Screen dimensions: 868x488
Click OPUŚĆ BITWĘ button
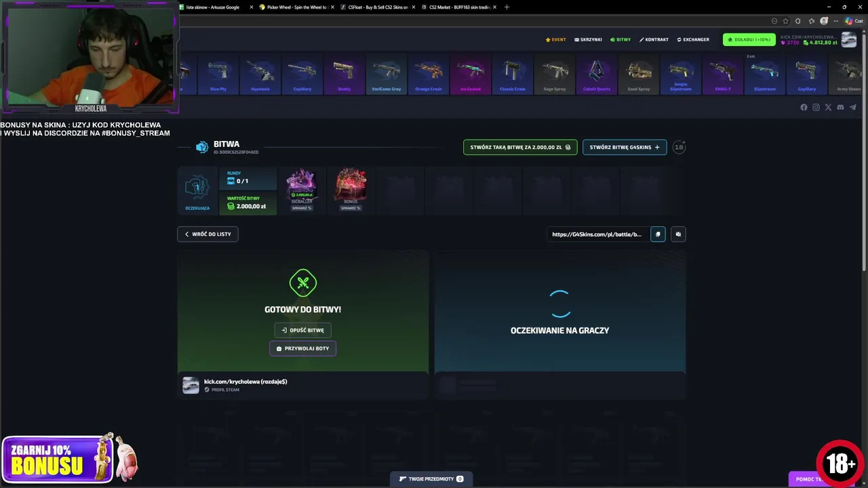pyautogui.click(x=303, y=330)
